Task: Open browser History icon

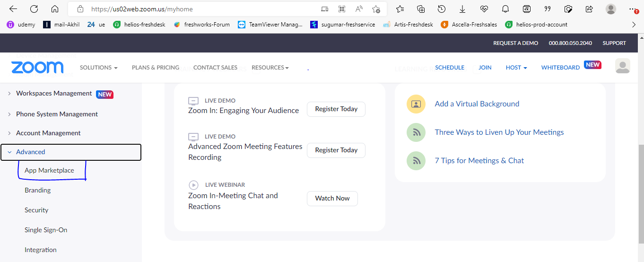Action: click(x=442, y=9)
